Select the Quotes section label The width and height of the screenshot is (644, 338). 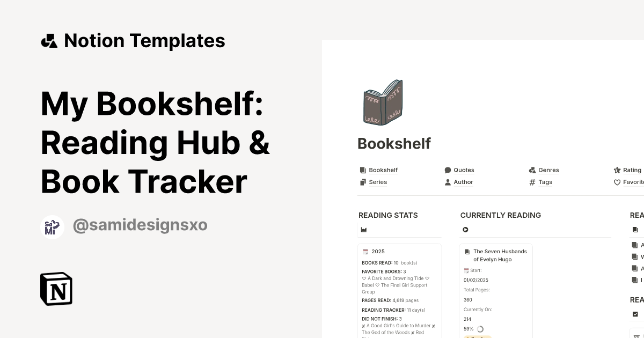pyautogui.click(x=464, y=170)
